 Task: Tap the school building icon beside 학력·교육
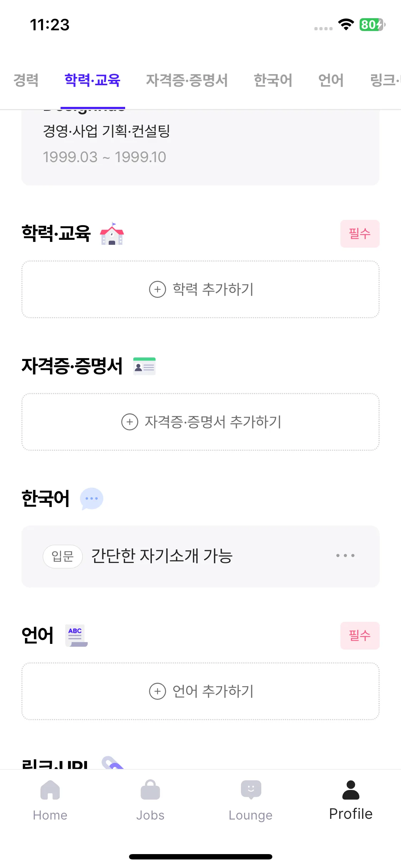112,234
